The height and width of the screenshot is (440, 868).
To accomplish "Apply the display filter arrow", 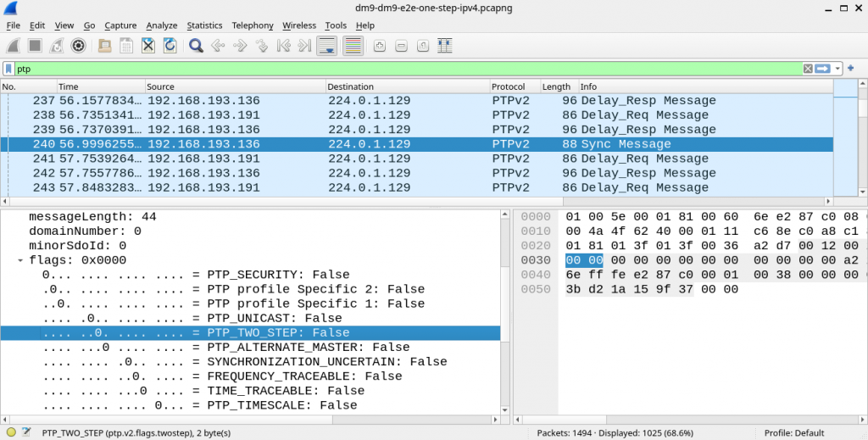I will point(822,69).
